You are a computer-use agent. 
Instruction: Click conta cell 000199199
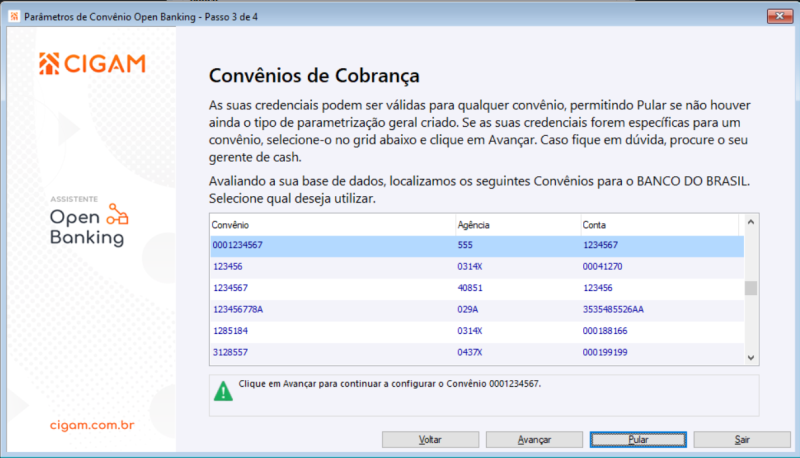click(x=605, y=352)
